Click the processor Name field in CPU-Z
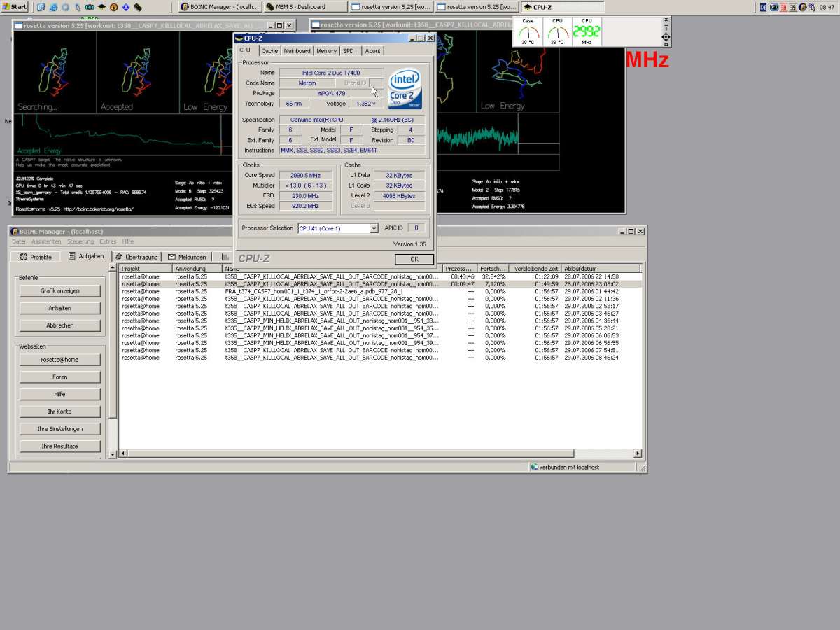The width and height of the screenshot is (840, 630). 331,73
